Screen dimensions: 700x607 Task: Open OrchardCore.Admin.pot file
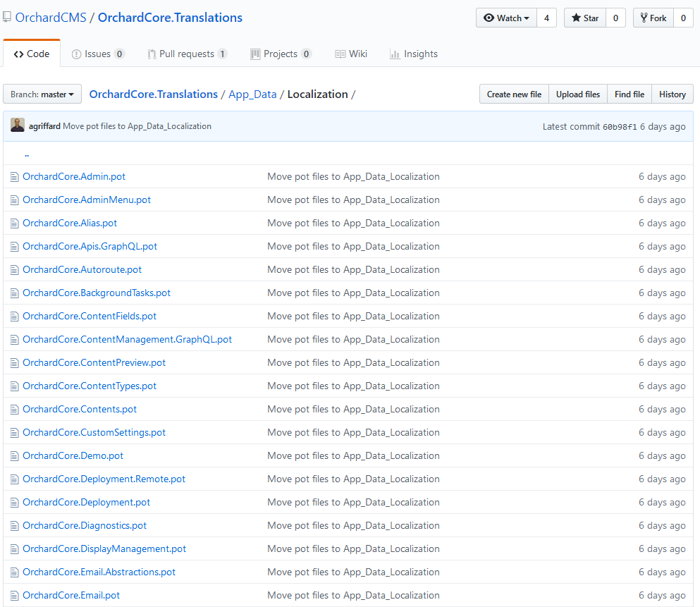[74, 177]
